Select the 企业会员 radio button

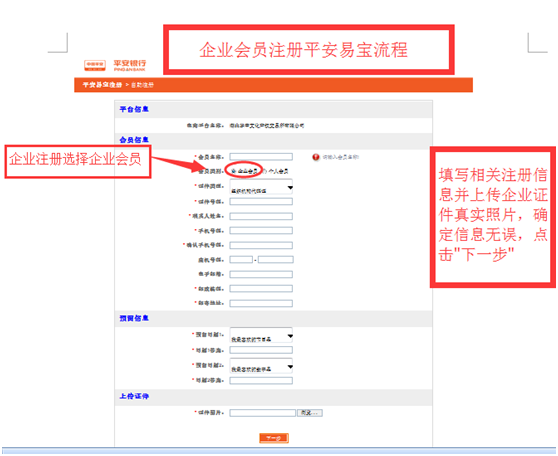pyautogui.click(x=233, y=171)
